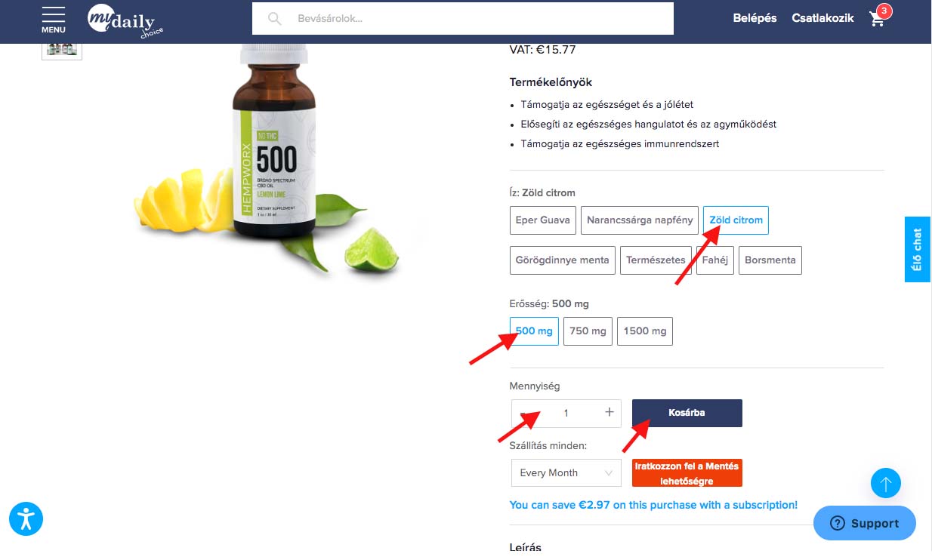Pick the Görögdinnye menta flavor
This screenshot has width=932, height=560.
click(x=563, y=260)
